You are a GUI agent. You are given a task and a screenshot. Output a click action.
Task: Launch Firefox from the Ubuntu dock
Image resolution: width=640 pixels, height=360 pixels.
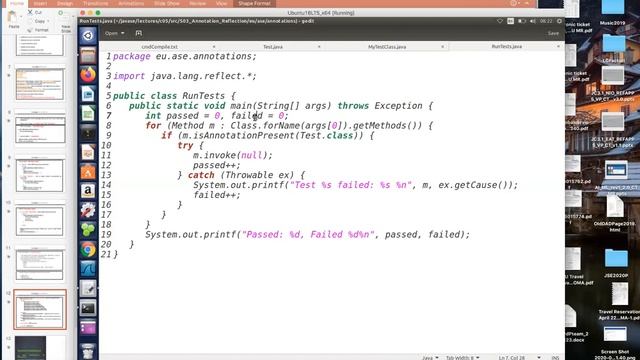point(88,75)
